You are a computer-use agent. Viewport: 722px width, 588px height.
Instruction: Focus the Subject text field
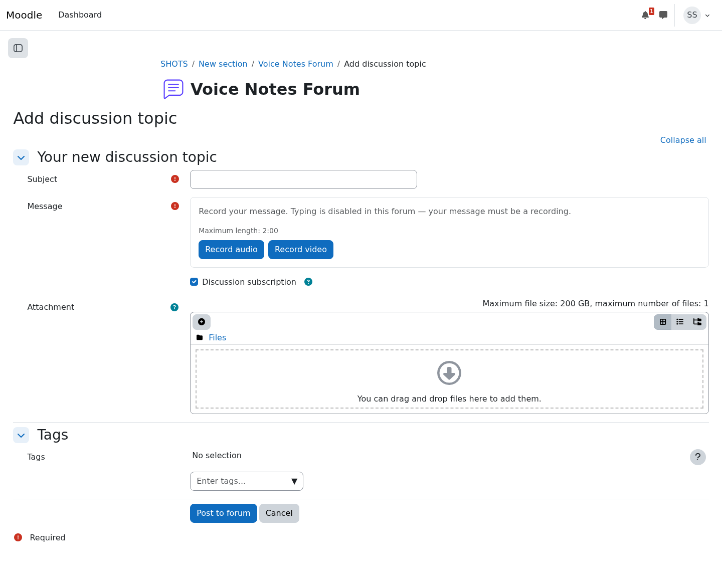(303, 179)
